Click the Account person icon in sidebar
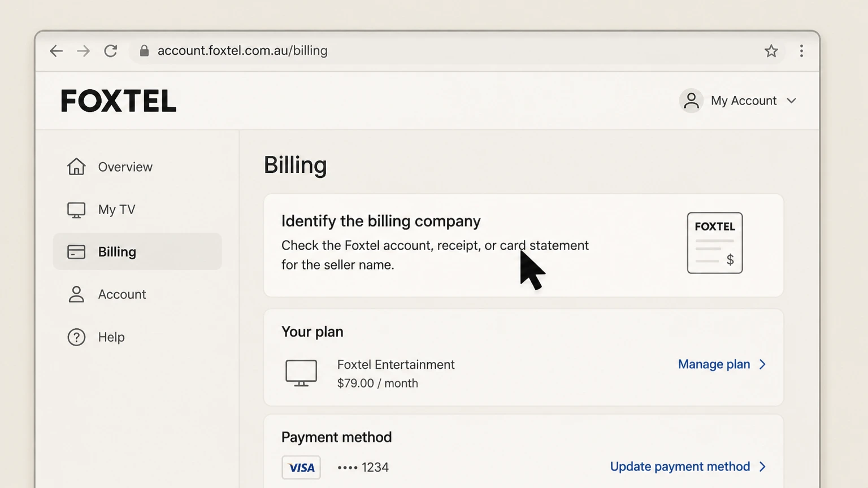The image size is (868, 488). [x=76, y=294]
